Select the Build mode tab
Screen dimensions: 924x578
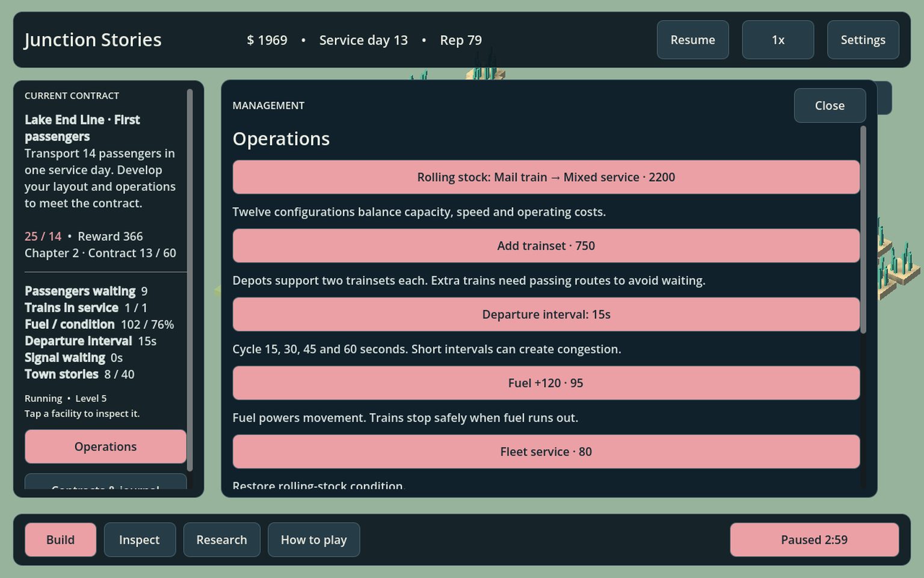click(60, 539)
